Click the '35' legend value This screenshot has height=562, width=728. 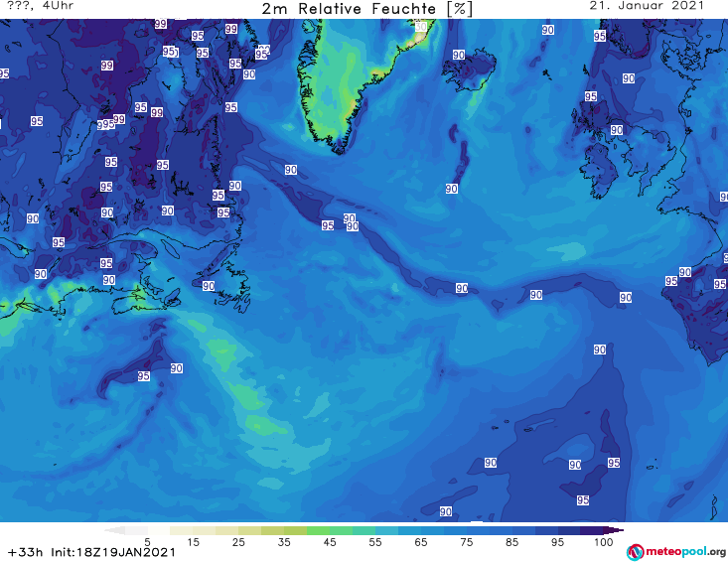(284, 541)
